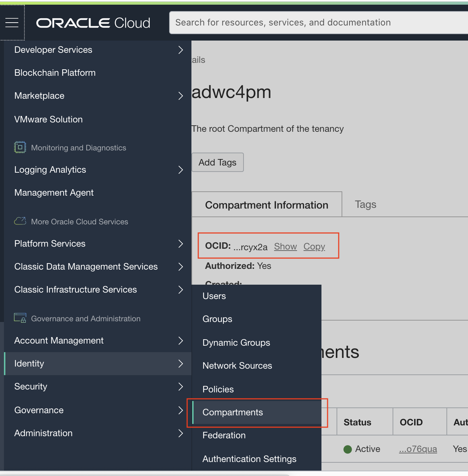Click 'The root Compartment of the tenancy' text
This screenshot has width=468, height=476.
[x=268, y=129]
